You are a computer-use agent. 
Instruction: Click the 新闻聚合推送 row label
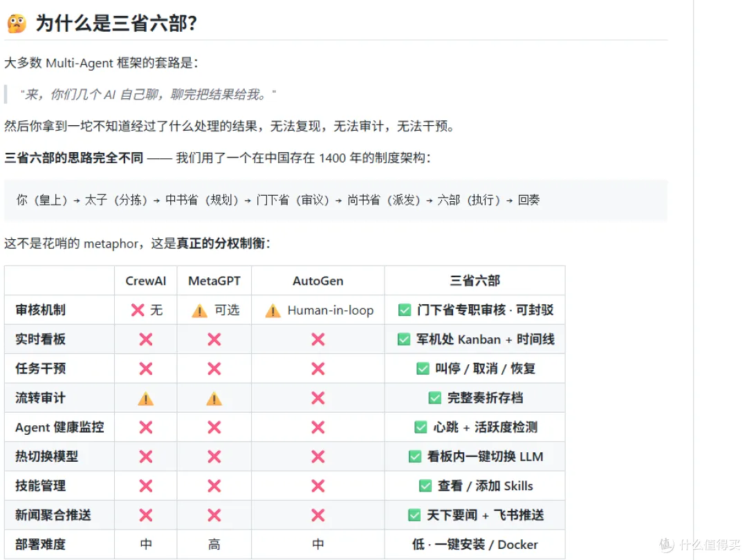coord(53,515)
